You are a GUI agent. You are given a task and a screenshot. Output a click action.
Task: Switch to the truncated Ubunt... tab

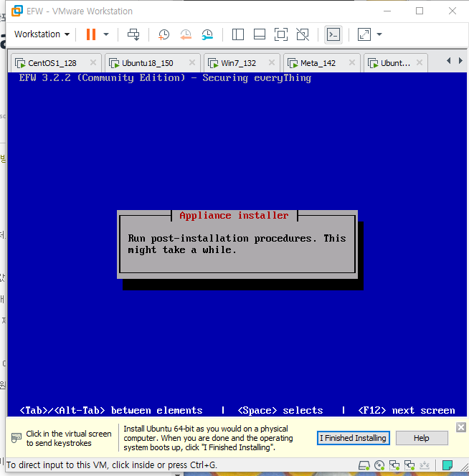pos(395,63)
